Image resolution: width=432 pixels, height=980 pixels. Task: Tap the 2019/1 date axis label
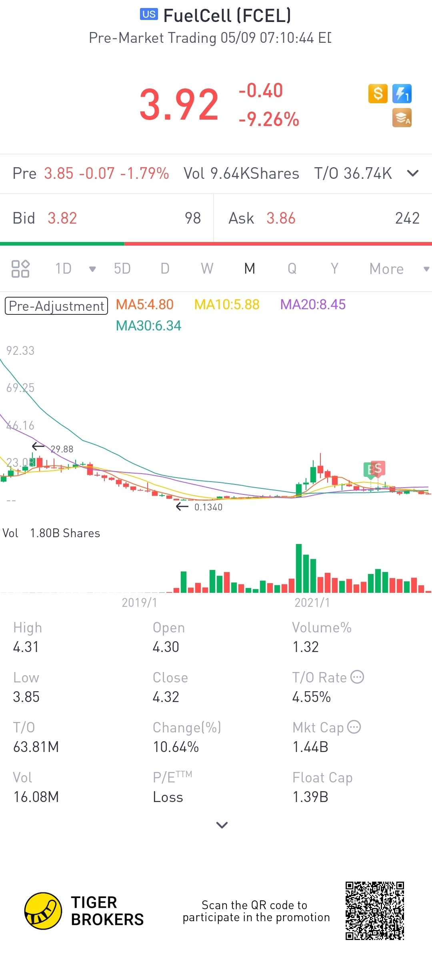(x=140, y=602)
